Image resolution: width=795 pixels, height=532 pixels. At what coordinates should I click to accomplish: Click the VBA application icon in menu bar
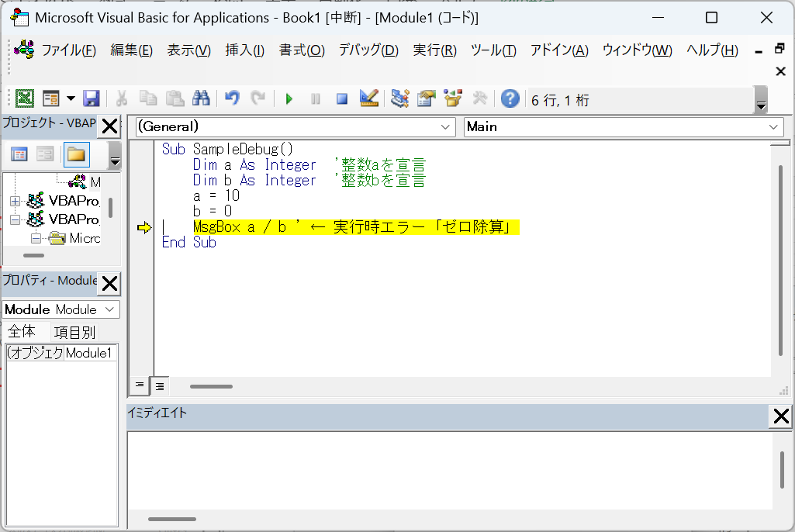point(24,49)
